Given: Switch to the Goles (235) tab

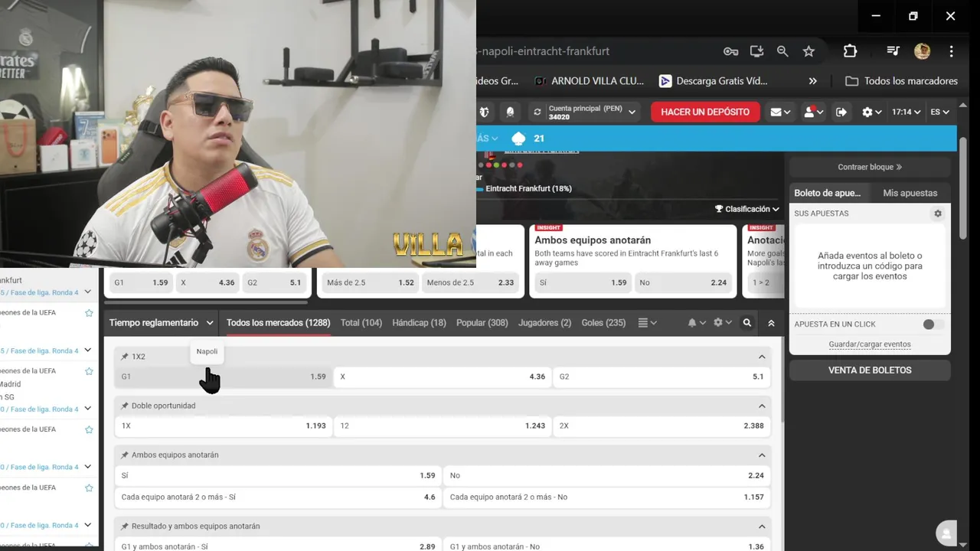Looking at the screenshot, I should click(x=603, y=323).
